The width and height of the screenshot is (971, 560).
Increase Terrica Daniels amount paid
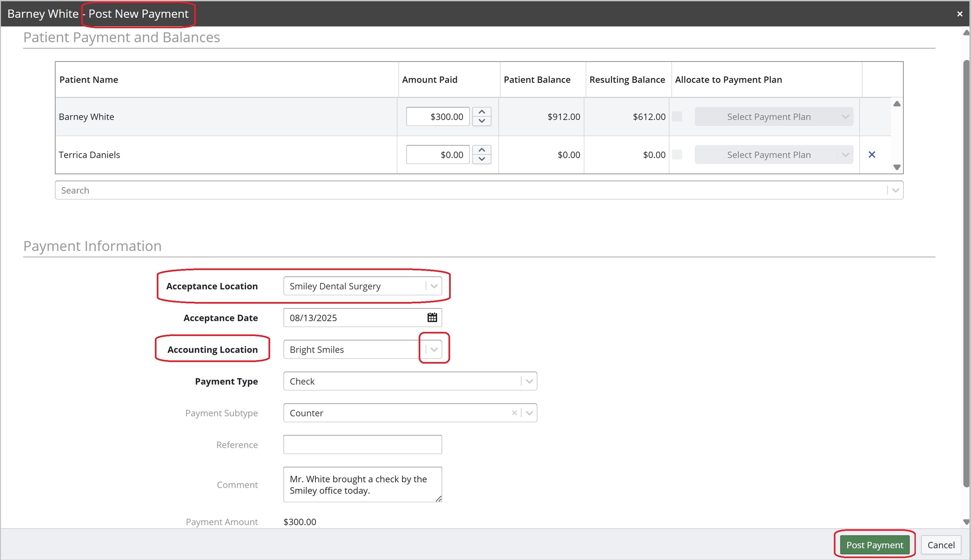point(482,150)
